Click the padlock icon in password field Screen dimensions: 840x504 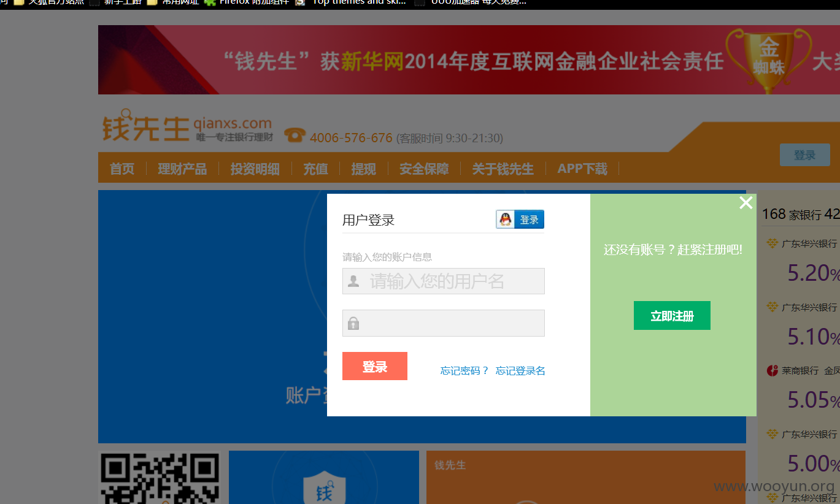[353, 323]
